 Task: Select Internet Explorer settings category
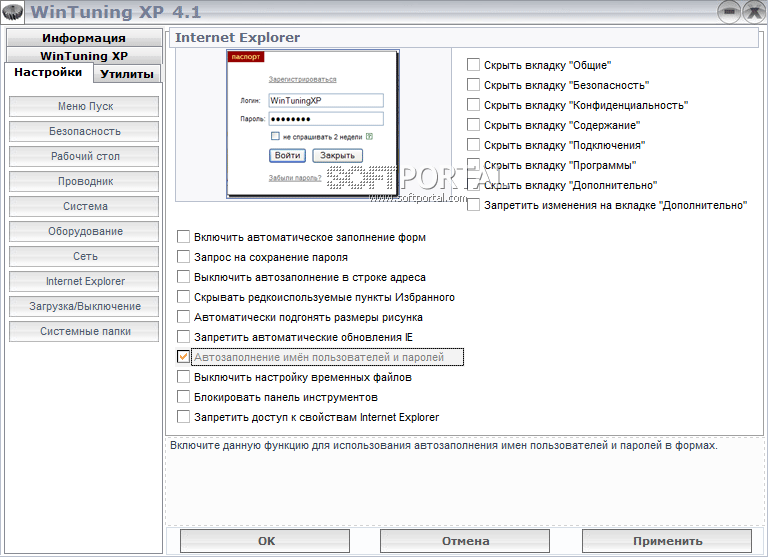pos(84,281)
